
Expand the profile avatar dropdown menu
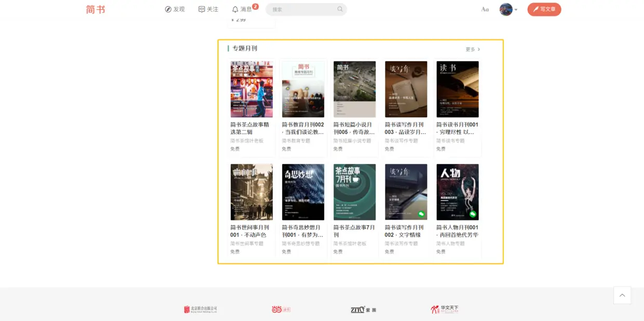pos(507,9)
